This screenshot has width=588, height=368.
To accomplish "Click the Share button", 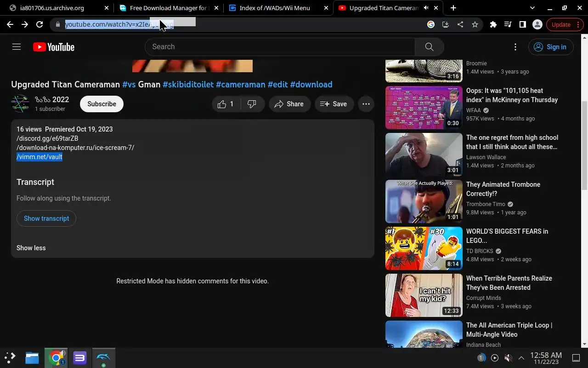I will point(289,104).
